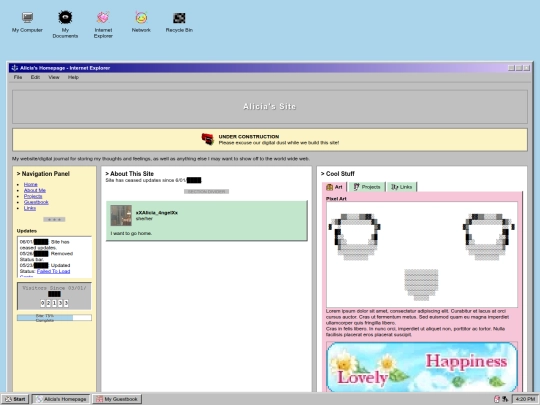This screenshot has height=405, width=540.
Task: Follow the Home navigation link
Action: point(31,185)
